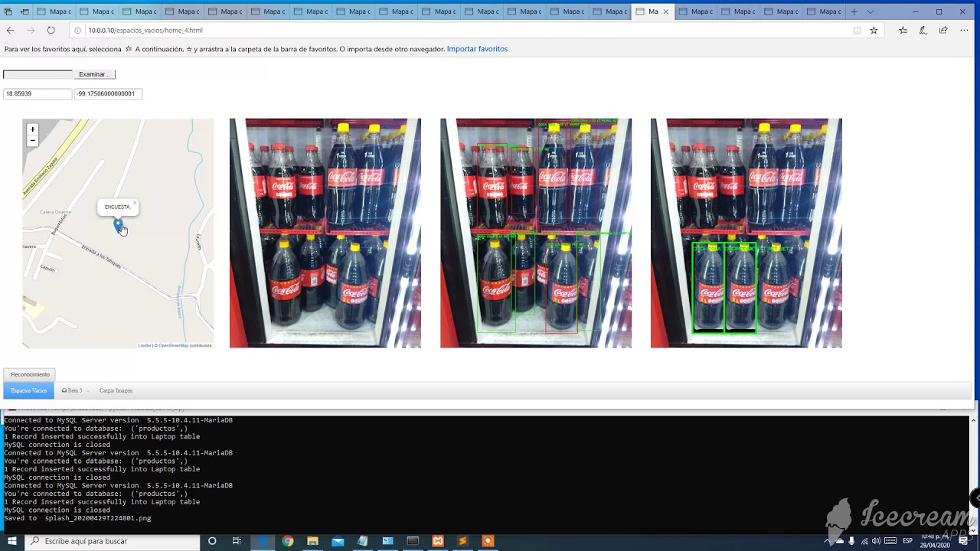Open the favorites hub icon
The width and height of the screenshot is (980, 551).
903,31
